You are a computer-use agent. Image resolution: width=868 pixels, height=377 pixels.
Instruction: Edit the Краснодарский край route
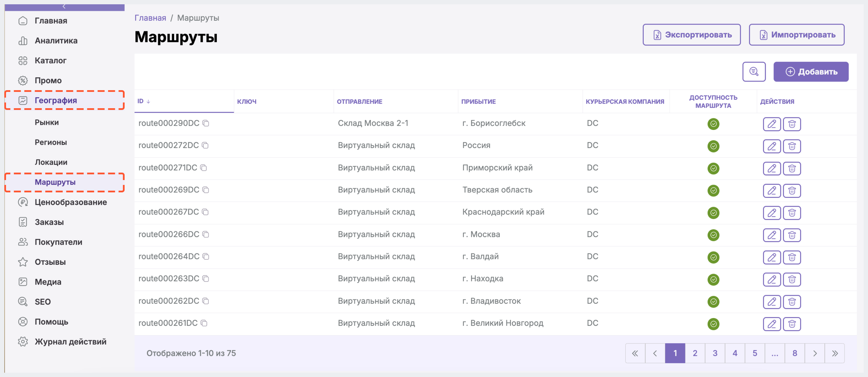pos(772,213)
